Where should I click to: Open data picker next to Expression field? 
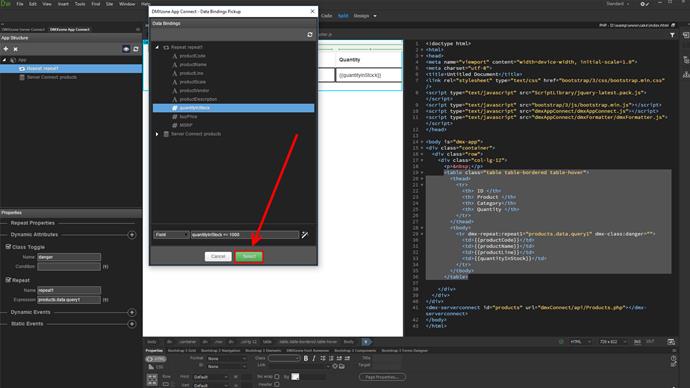point(106,300)
